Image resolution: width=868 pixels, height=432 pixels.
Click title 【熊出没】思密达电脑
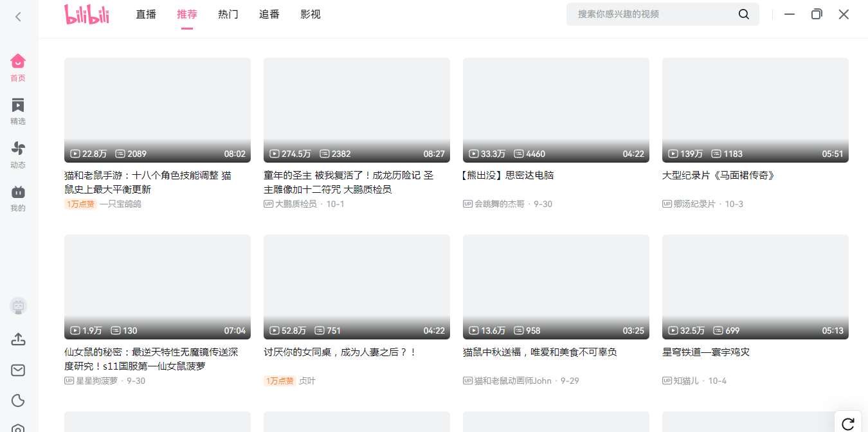[x=508, y=175]
